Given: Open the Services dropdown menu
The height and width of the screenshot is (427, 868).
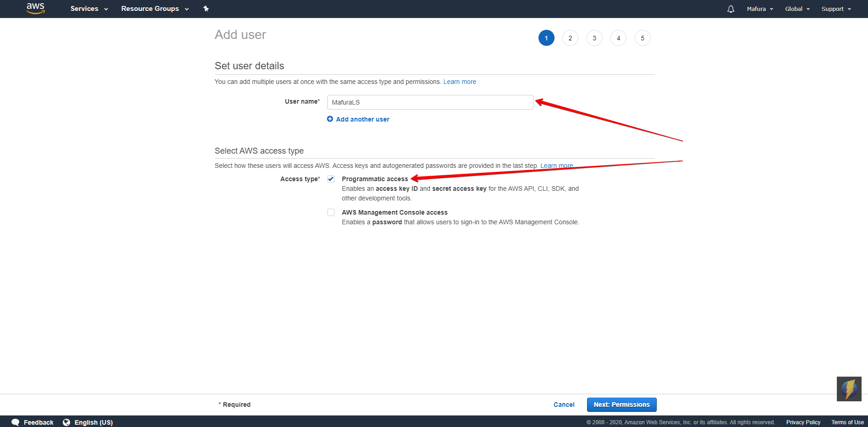Looking at the screenshot, I should pyautogui.click(x=89, y=9).
